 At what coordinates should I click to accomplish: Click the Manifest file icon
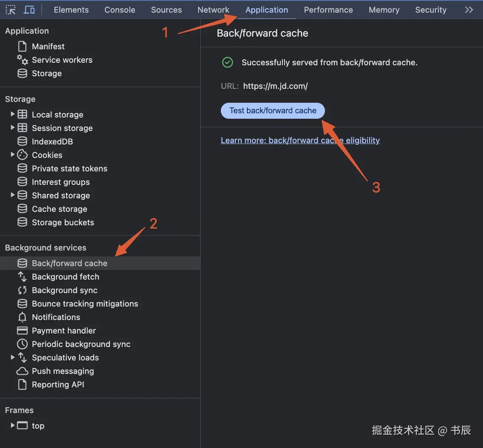[x=22, y=46]
